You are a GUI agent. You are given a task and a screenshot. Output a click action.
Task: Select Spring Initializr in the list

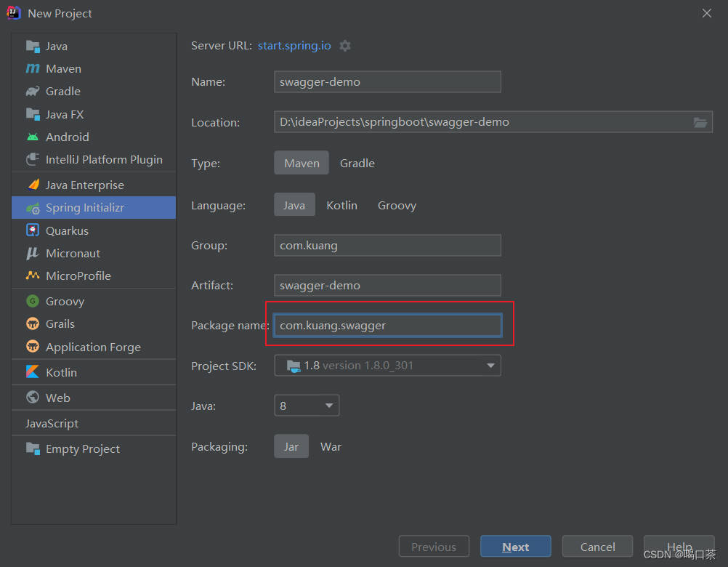[x=94, y=208]
